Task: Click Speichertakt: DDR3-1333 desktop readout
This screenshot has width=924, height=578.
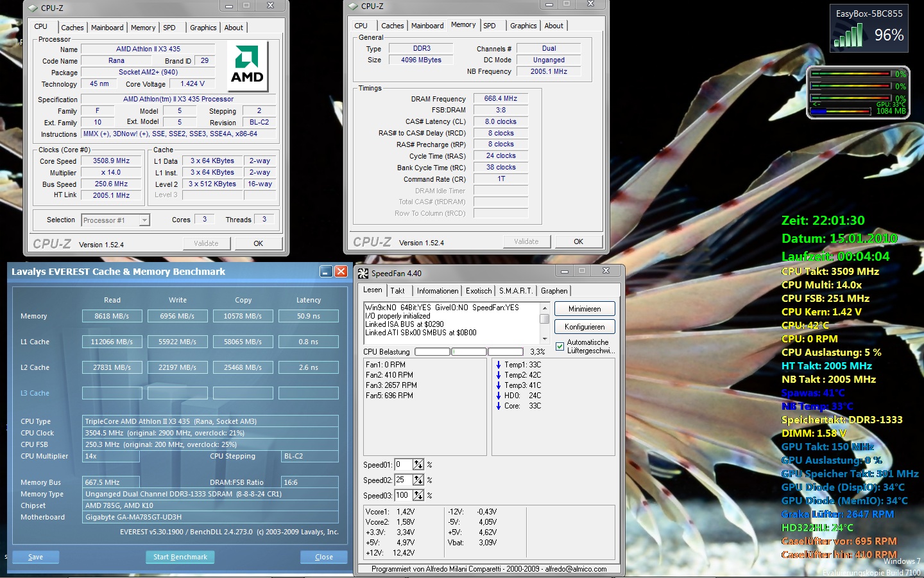Action: tap(842, 420)
